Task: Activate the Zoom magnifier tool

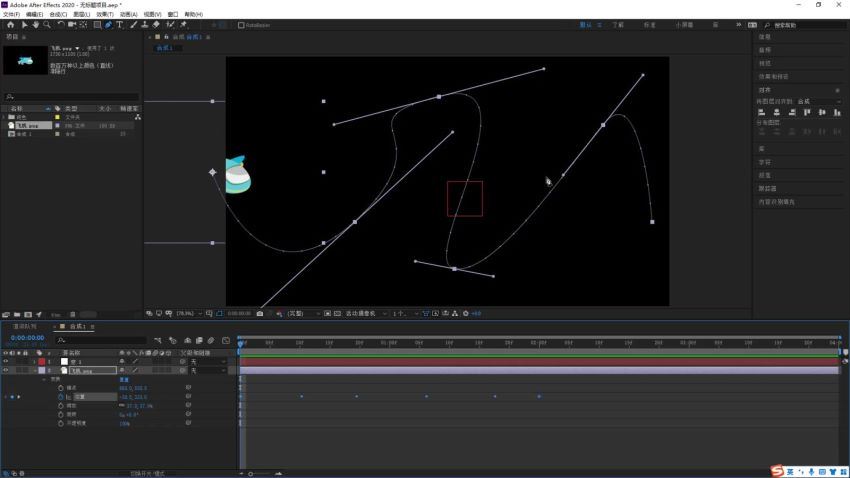Action: (47, 25)
